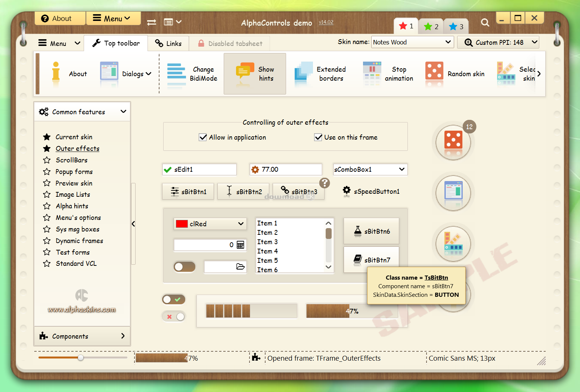Click the v14.02 version link

tap(326, 22)
